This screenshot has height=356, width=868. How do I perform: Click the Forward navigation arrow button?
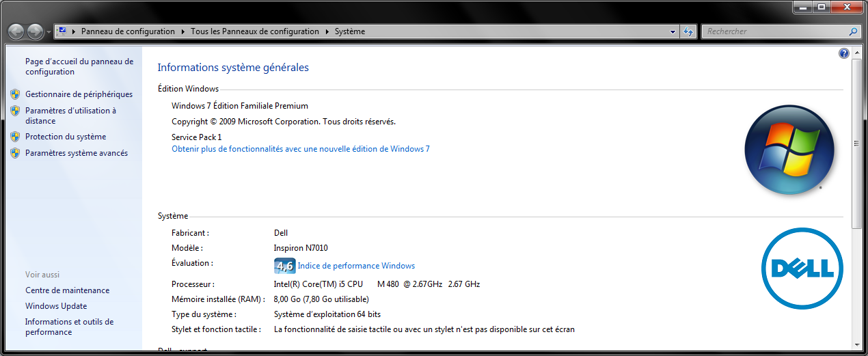35,31
